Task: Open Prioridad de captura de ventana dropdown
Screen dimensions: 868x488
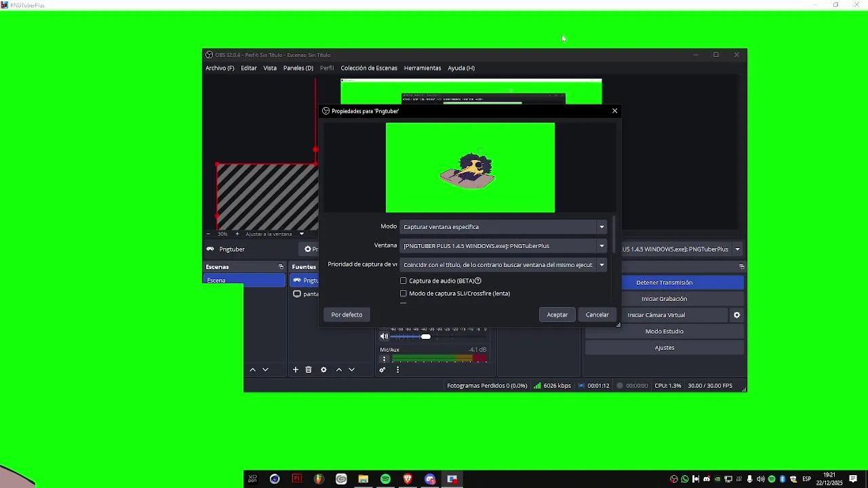Action: (x=503, y=265)
